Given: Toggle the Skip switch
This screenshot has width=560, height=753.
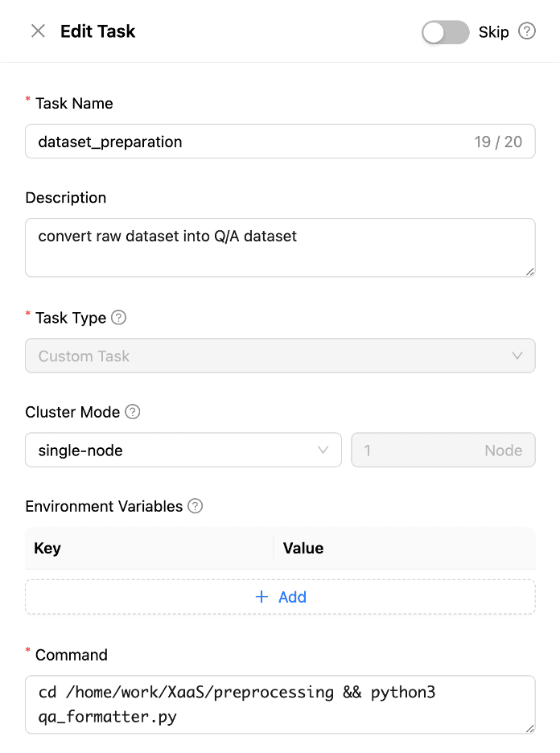Looking at the screenshot, I should (445, 32).
